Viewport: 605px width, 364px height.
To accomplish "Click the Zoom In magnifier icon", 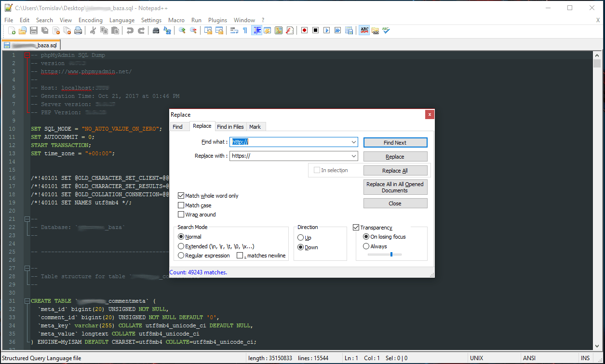I will pos(182,30).
